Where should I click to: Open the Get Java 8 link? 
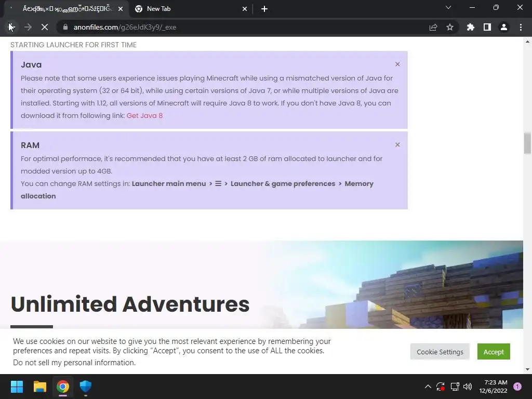click(144, 116)
